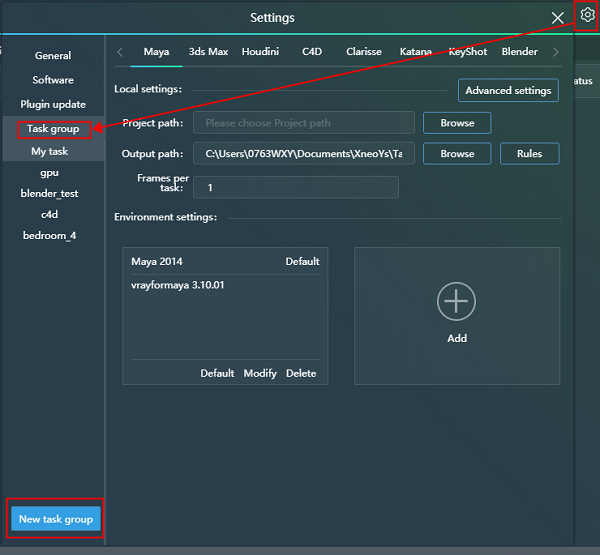Click the New task group button
The image size is (600, 555).
point(56,519)
